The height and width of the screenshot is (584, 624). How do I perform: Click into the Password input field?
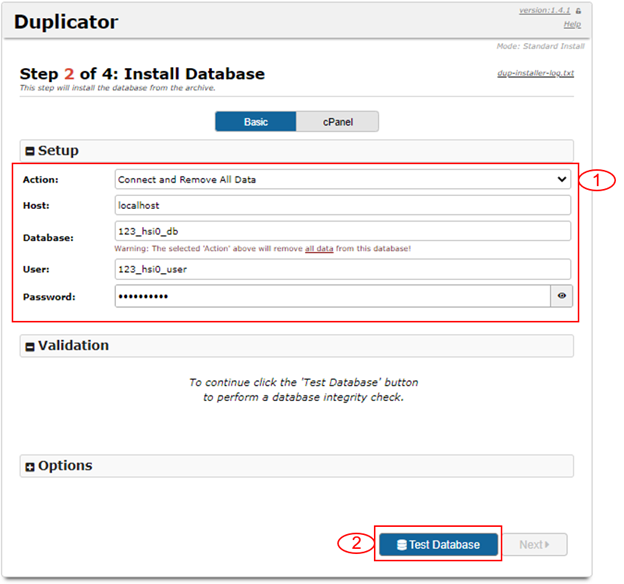coord(333,296)
